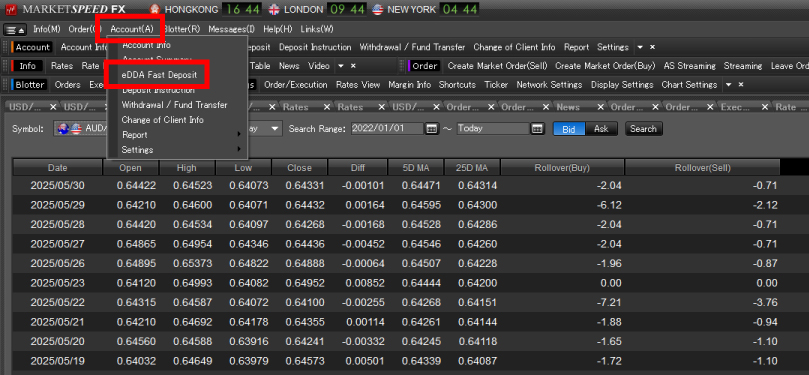Open Display Settings from Blotter toolbar

(x=622, y=85)
